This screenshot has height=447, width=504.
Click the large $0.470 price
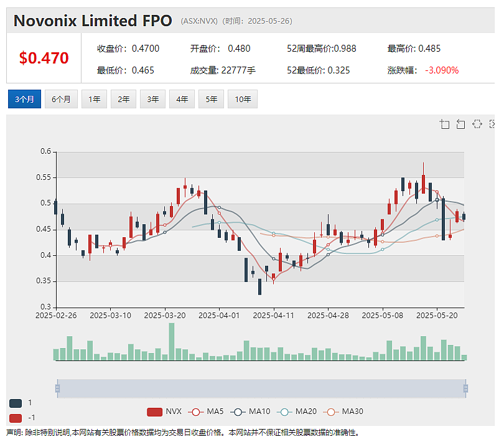pos(44,58)
